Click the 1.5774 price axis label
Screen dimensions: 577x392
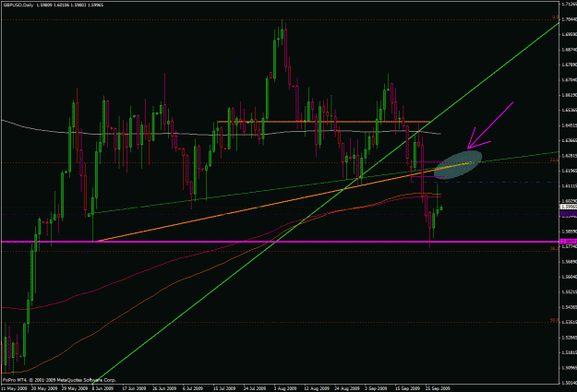coord(570,246)
